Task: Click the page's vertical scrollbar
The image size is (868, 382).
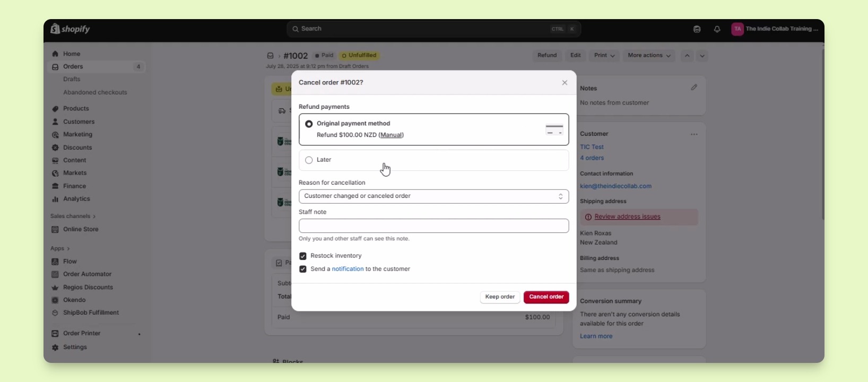Action: [x=822, y=134]
